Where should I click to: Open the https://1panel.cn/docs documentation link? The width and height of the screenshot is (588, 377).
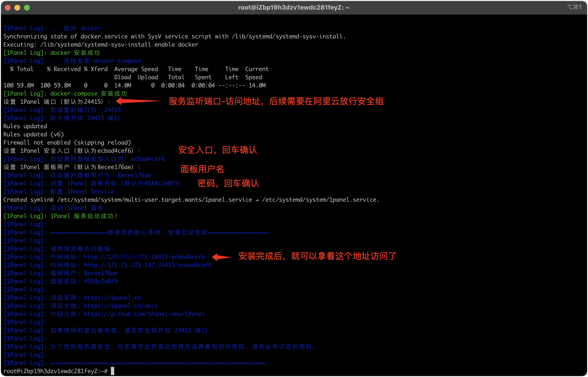pyautogui.click(x=121, y=306)
